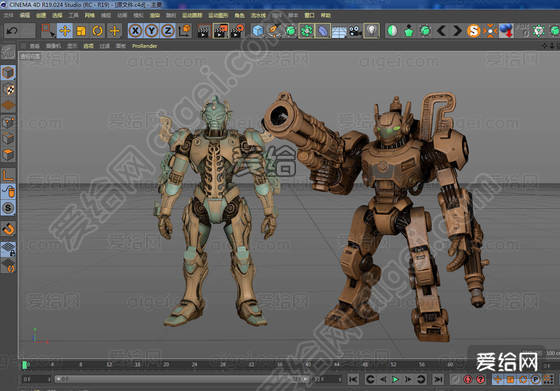
Task: Activate the Move tool
Action: click(65, 31)
